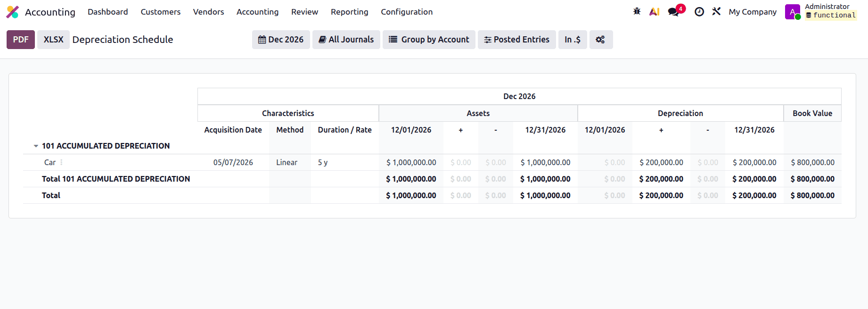868x309 pixels.
Task: Click the grand Total row label
Action: click(x=51, y=195)
